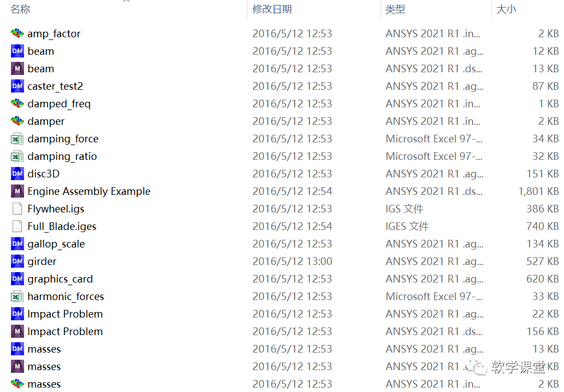Click the 大小 column header
Screen dimensions: 564x392
pos(506,9)
